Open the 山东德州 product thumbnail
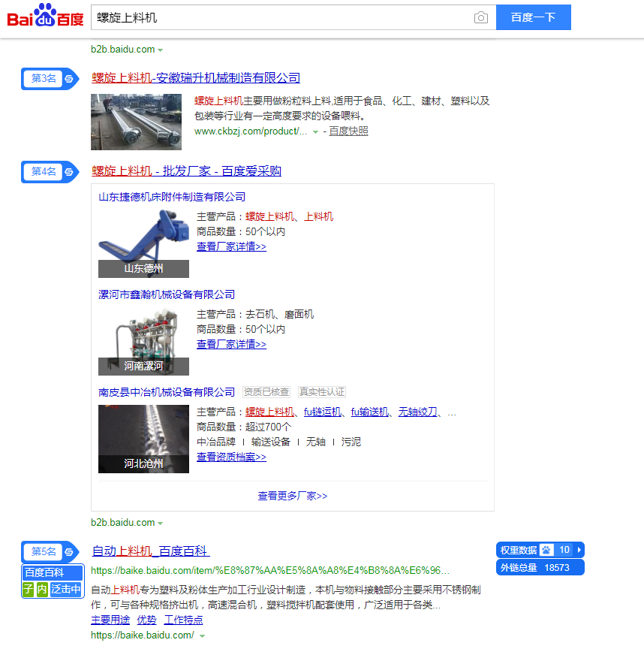This screenshot has width=644, height=646. point(143,243)
